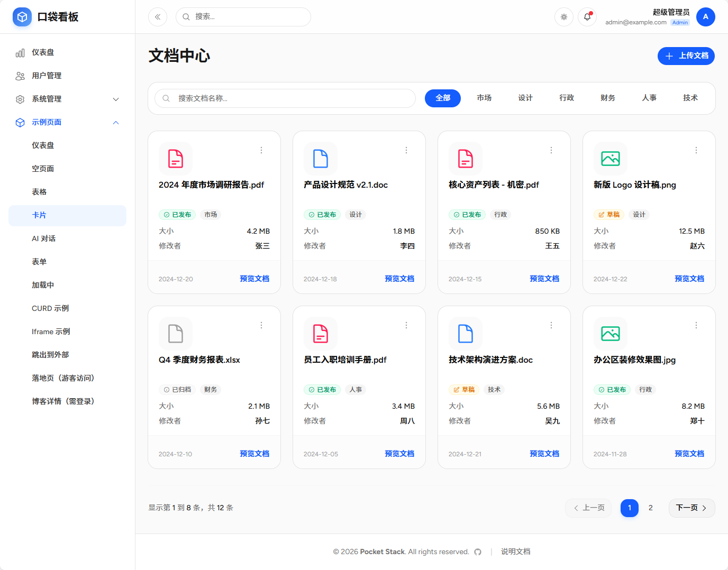Image resolution: width=728 pixels, height=570 pixels.
Task: Click the sidebar dashboard icon beside 仪表盘
Action: pos(20,52)
